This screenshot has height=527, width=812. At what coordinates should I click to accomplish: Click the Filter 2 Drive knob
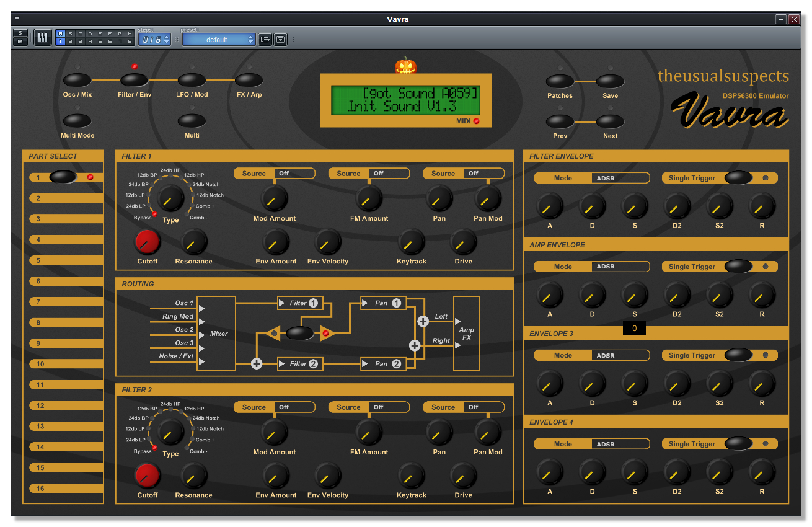click(x=463, y=476)
